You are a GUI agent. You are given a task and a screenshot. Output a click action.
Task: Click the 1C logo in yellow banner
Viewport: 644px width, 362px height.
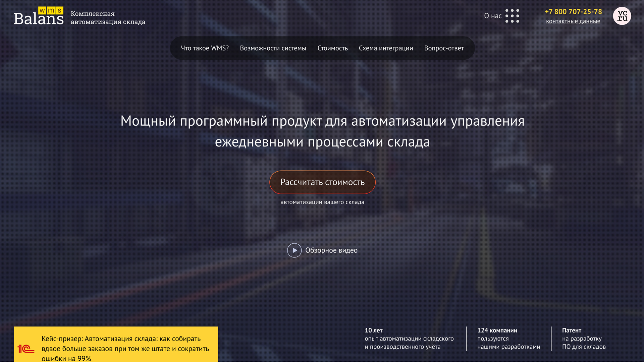pyautogui.click(x=26, y=349)
